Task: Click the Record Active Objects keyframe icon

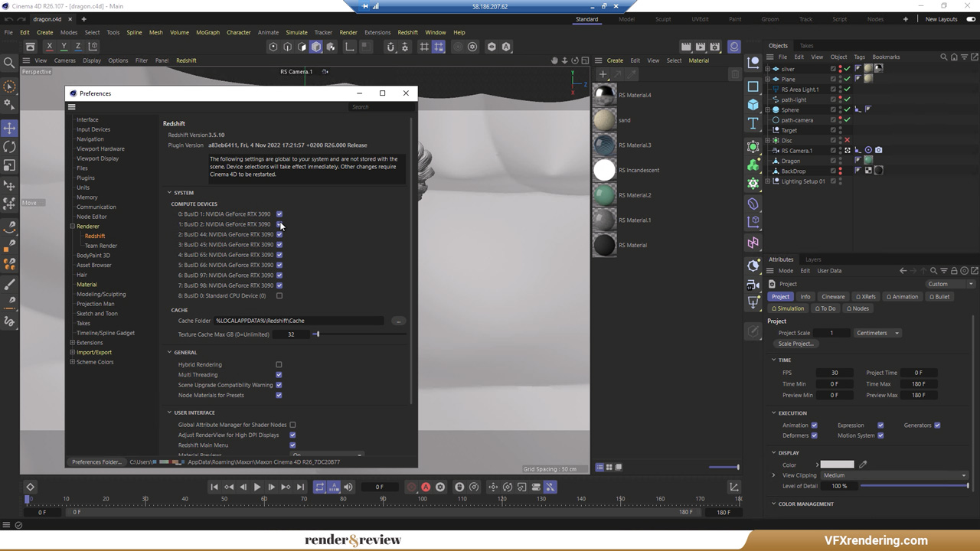Action: tap(412, 487)
